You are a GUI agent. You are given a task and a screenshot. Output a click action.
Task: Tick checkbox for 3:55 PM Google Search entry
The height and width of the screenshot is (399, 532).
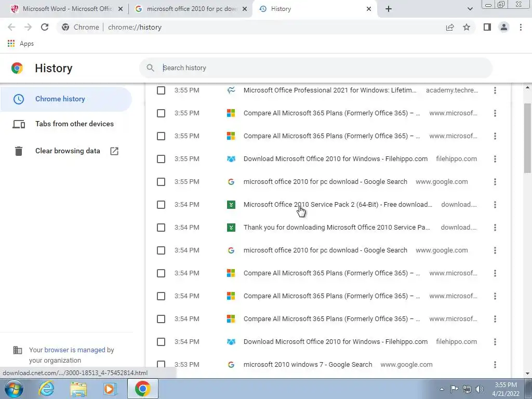[x=161, y=182]
